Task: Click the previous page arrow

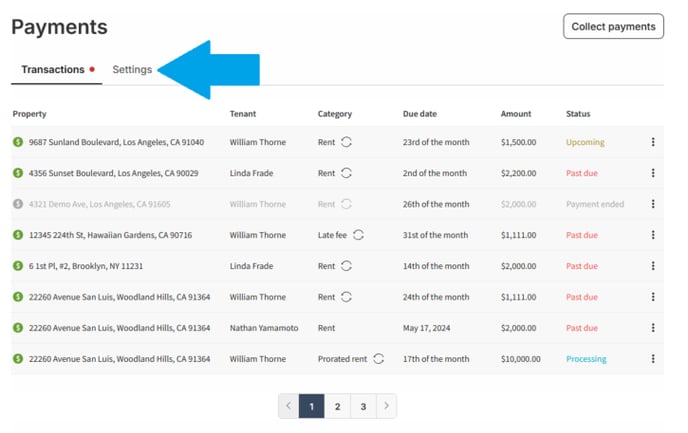Action: 289,406
